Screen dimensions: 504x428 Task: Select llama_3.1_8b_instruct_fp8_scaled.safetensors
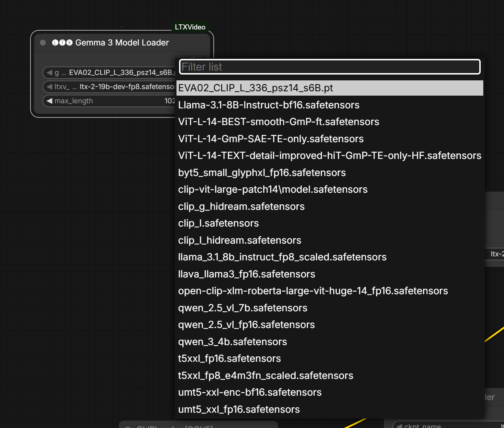330,257
